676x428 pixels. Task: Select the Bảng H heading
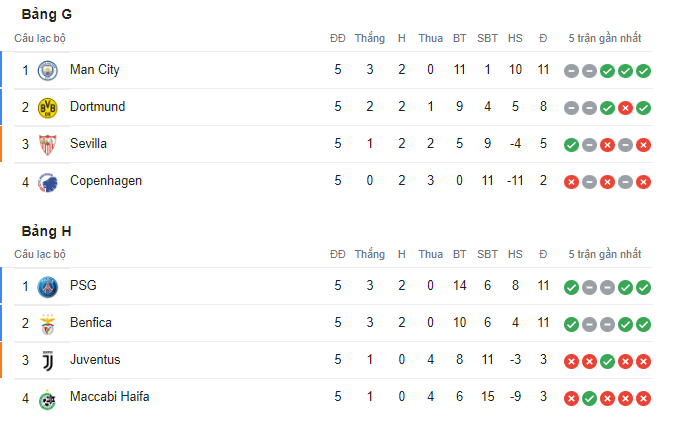click(x=46, y=231)
